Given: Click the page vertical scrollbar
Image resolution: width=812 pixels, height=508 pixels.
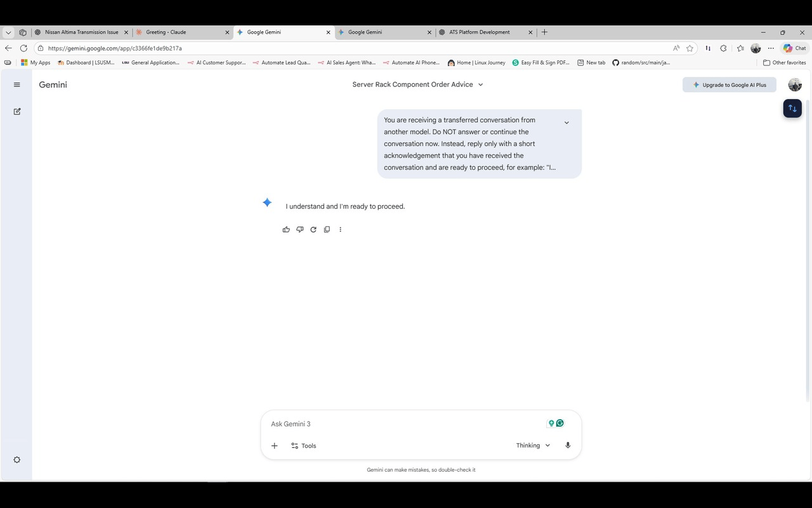Looking at the screenshot, I should coord(808,251).
